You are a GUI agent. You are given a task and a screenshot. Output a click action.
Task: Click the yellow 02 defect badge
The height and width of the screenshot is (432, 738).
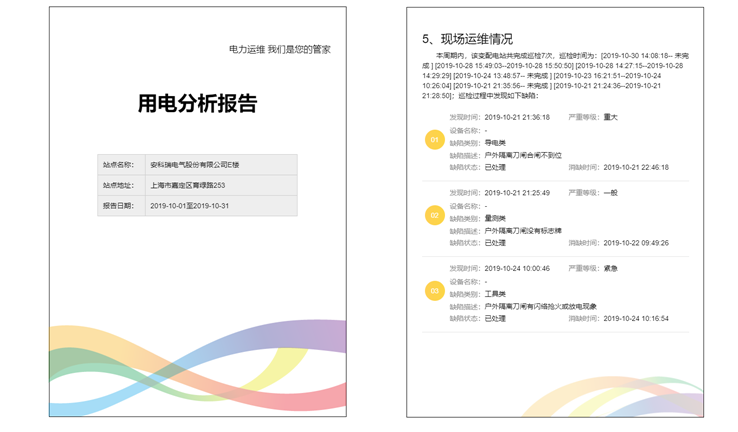434,216
